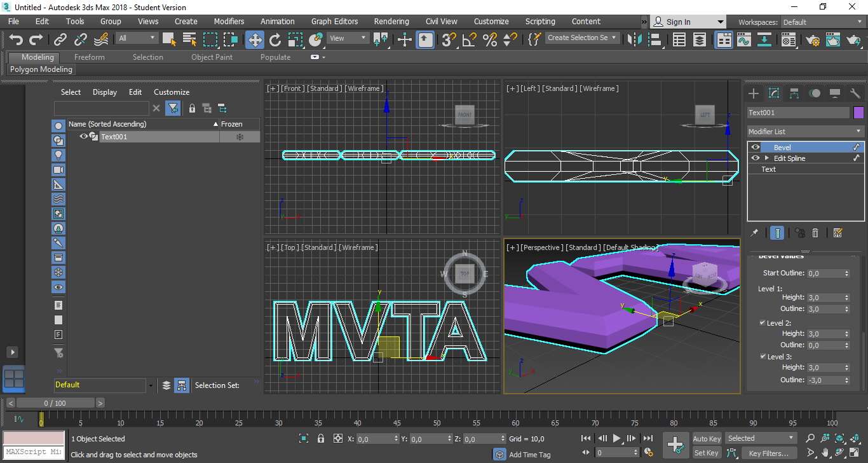Toggle Text001 visibility eye in Scene Explorer

(x=83, y=136)
